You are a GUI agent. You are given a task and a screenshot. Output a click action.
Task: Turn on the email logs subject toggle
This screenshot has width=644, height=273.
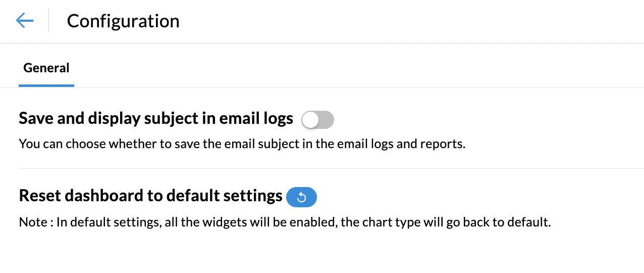pos(317,120)
